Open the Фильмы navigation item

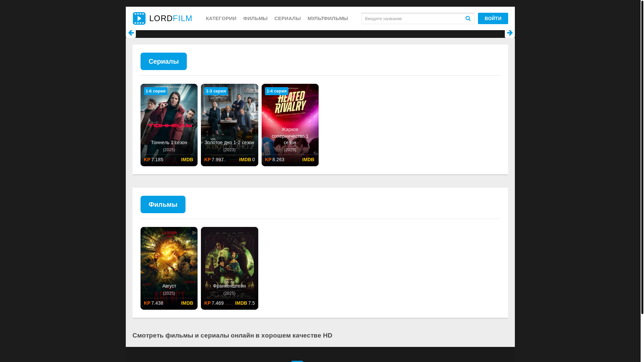pyautogui.click(x=255, y=18)
